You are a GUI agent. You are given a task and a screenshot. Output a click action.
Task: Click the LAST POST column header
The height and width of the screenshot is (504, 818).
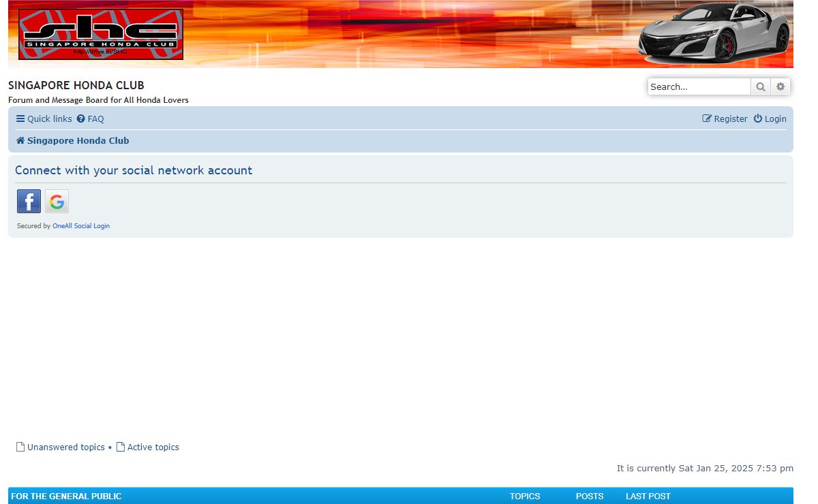[648, 497]
